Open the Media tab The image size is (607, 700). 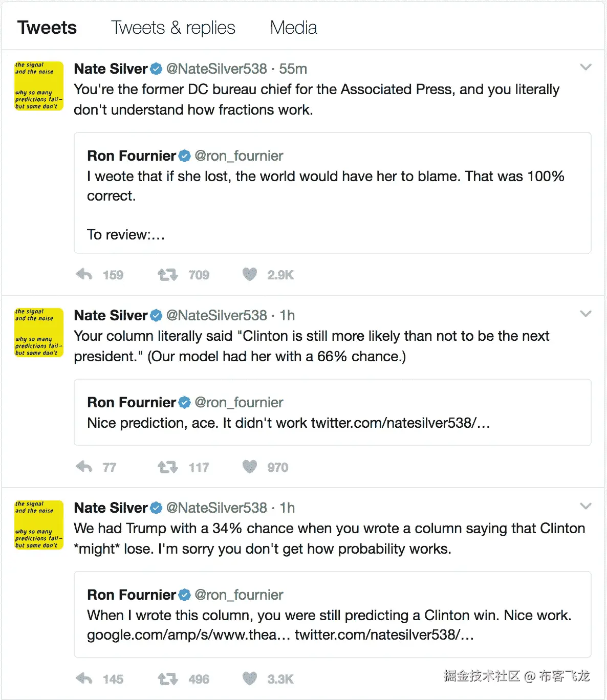click(x=293, y=28)
